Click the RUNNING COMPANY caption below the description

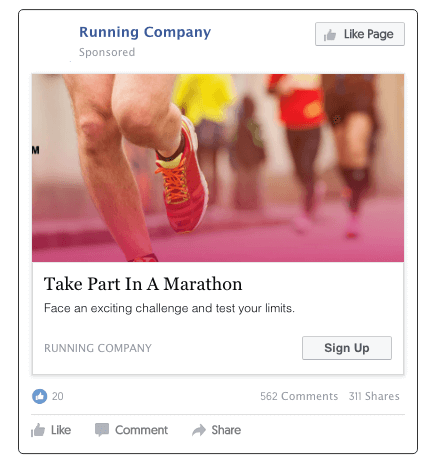click(98, 348)
